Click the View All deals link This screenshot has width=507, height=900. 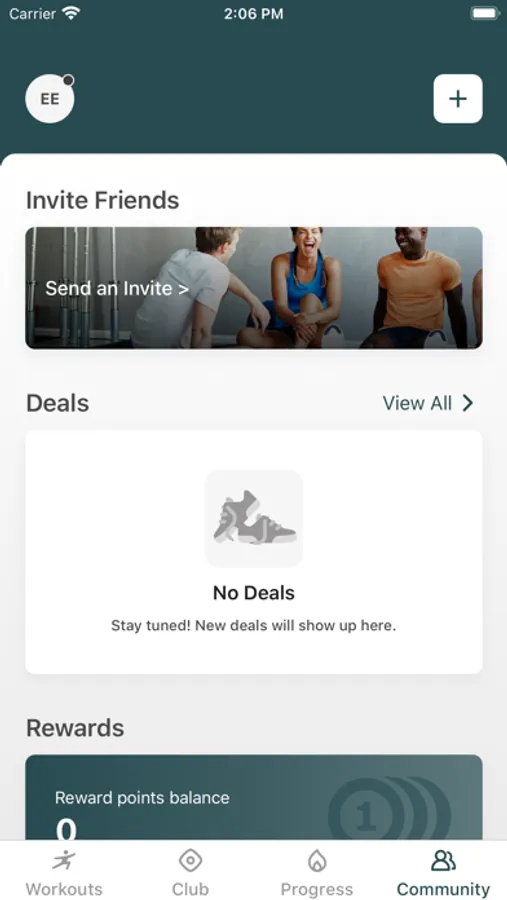pos(417,404)
